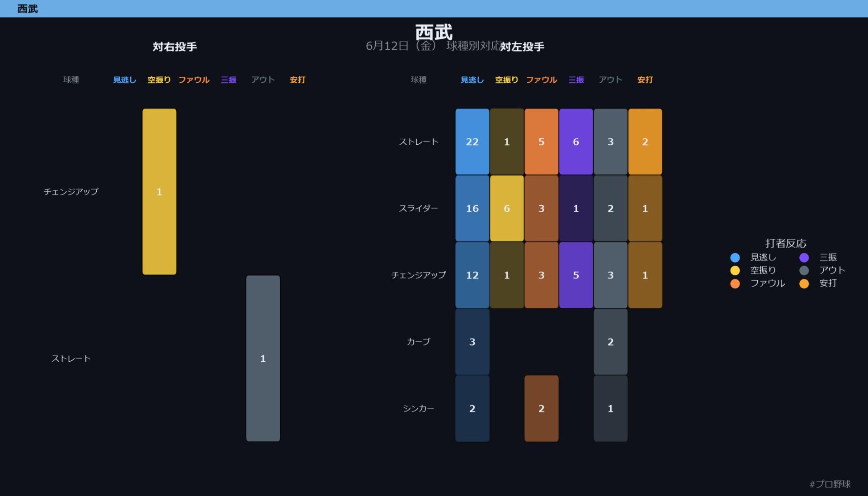Click the スライダー row label

[418, 208]
